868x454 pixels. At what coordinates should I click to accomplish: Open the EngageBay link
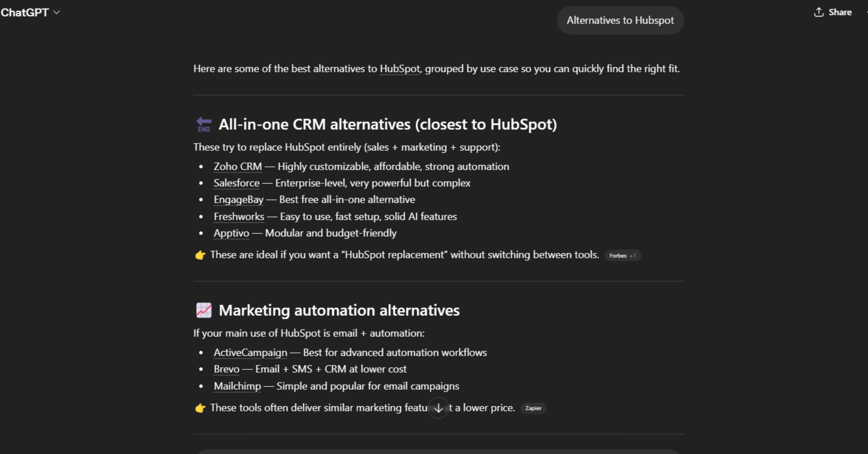tap(238, 199)
